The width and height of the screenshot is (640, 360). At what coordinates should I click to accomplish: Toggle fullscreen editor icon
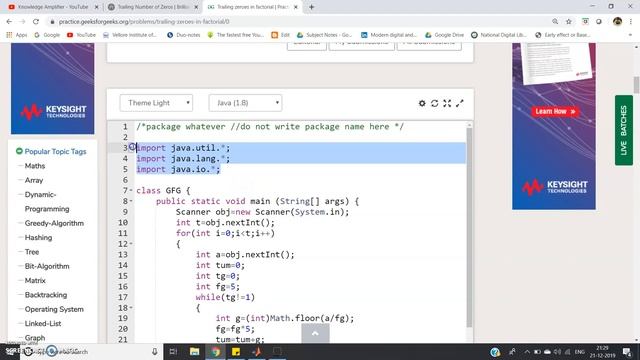pyautogui.click(x=447, y=103)
